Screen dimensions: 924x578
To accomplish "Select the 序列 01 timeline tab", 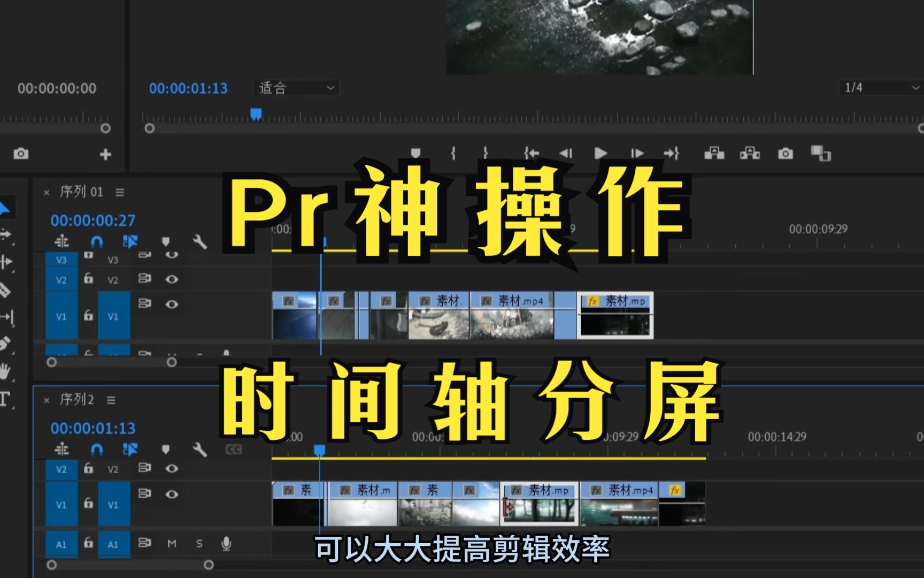I will pos(81,192).
